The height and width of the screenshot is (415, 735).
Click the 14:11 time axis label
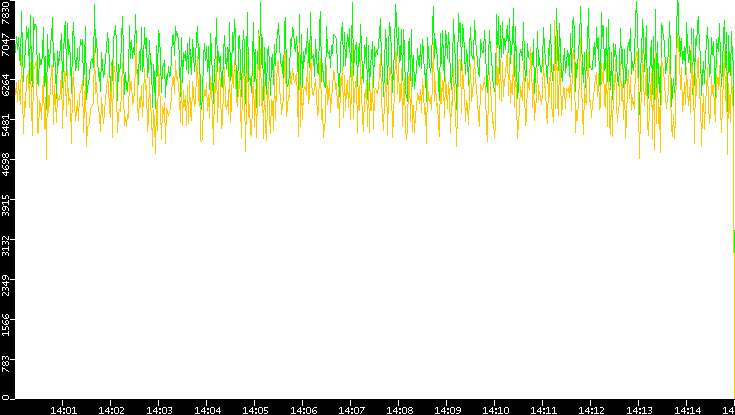[543, 410]
